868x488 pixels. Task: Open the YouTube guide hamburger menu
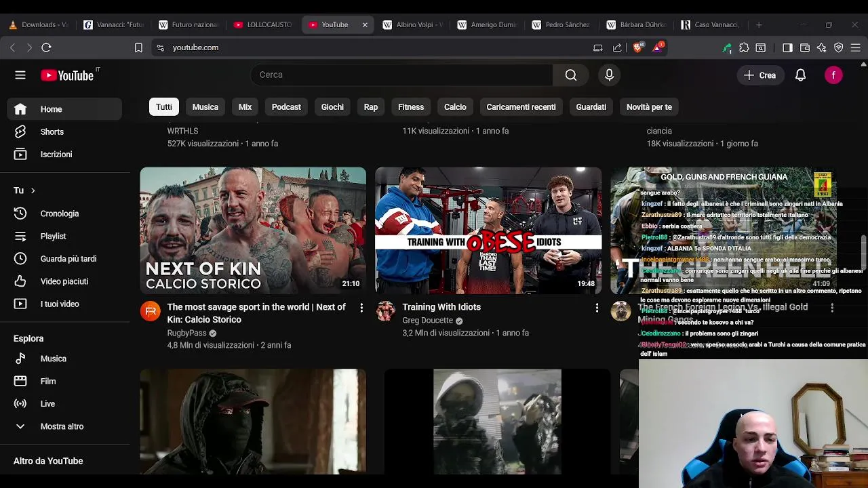pyautogui.click(x=20, y=75)
